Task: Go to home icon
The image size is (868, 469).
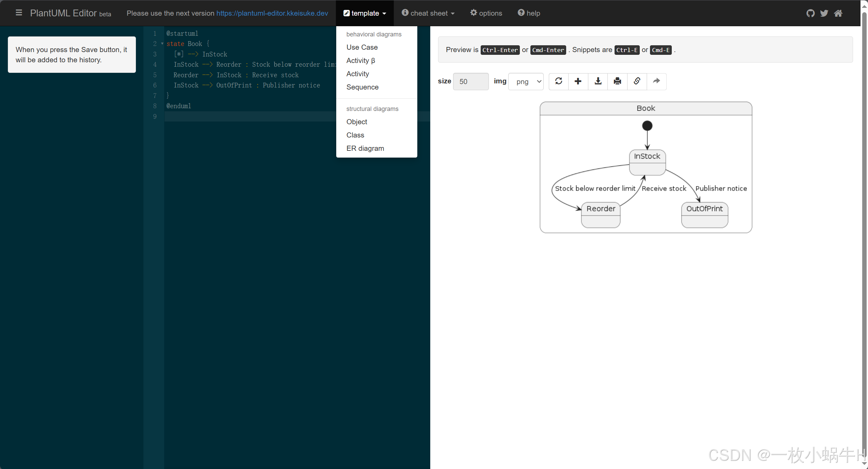Action: (838, 13)
